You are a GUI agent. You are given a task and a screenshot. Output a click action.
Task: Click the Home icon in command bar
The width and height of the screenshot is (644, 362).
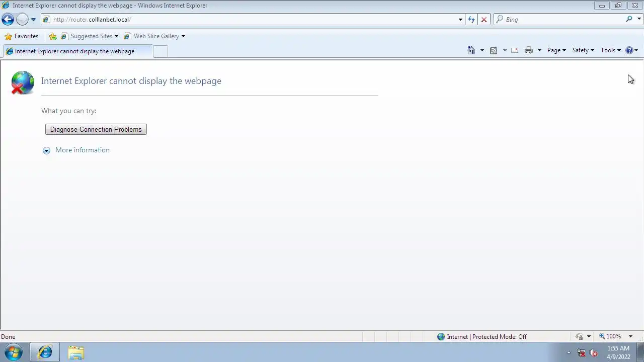click(471, 50)
